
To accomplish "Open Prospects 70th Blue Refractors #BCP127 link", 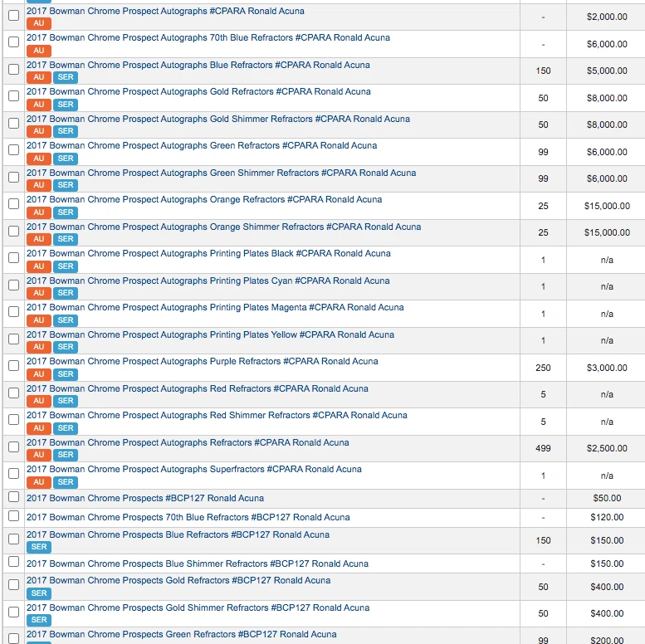I will tap(188, 517).
